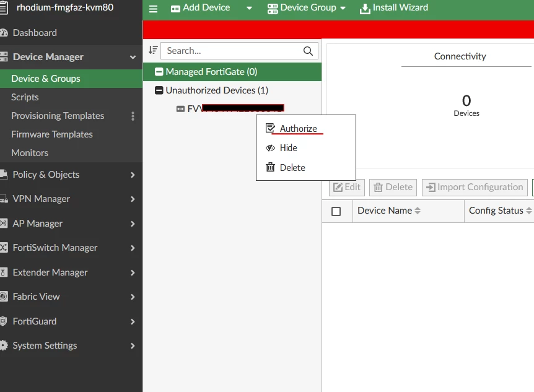The width and height of the screenshot is (534, 392).
Task: Select the unauthorized FV device entry
Action: (x=230, y=108)
